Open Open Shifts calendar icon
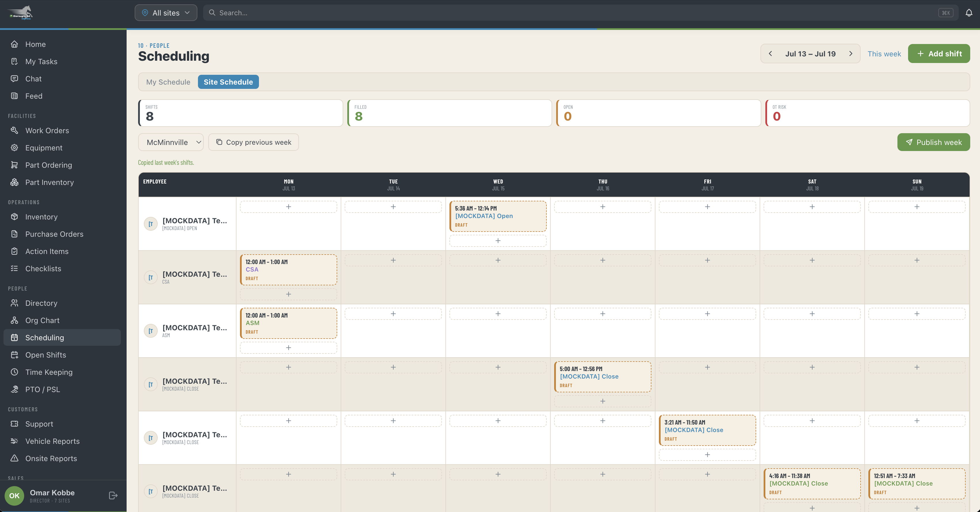 click(14, 355)
